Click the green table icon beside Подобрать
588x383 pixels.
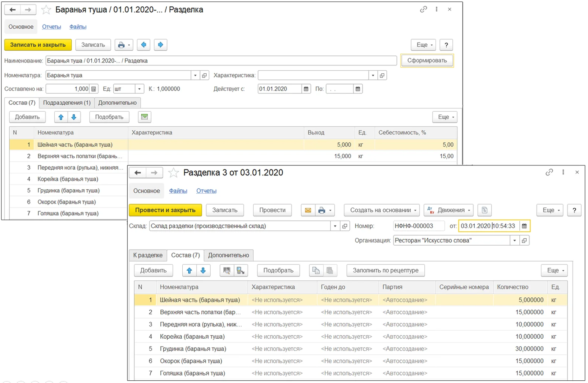[x=144, y=117]
